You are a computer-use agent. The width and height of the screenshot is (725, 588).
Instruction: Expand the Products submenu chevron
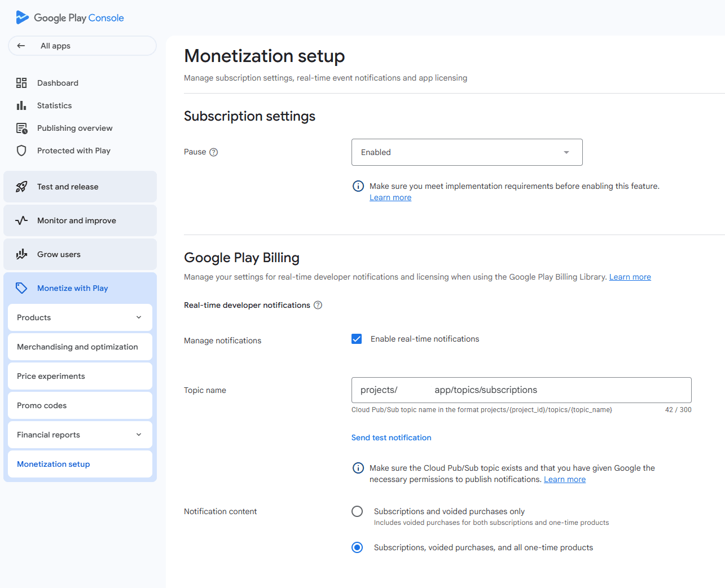pos(139,317)
